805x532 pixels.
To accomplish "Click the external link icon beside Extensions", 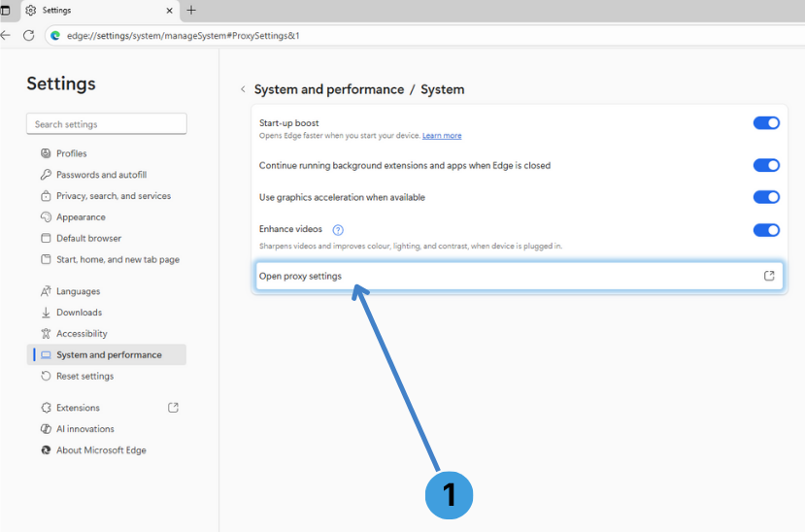I will pyautogui.click(x=173, y=408).
